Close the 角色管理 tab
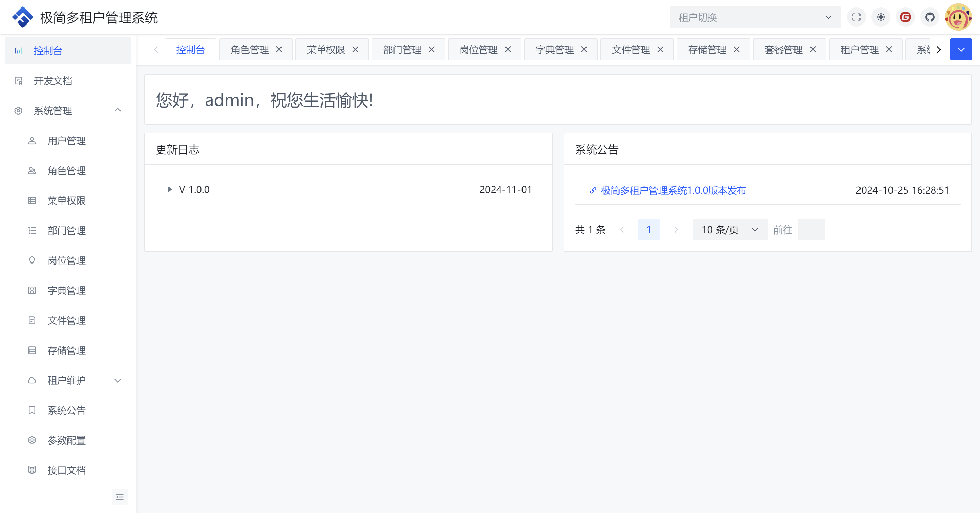Image resolution: width=980 pixels, height=513 pixels. coord(279,49)
